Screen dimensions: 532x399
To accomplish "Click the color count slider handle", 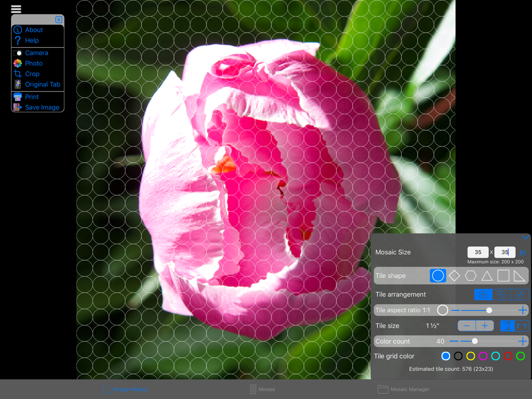I will tap(475, 342).
